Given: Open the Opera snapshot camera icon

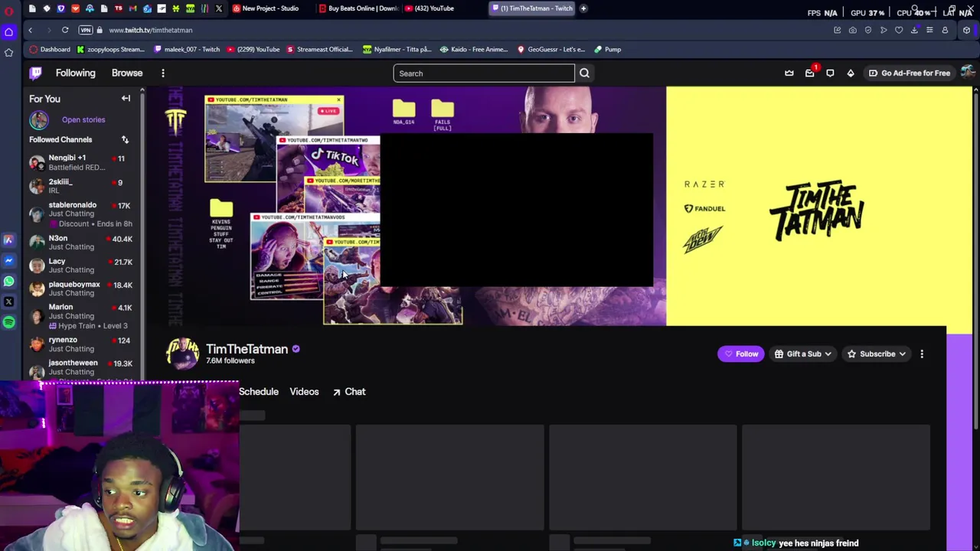Looking at the screenshot, I should [852, 30].
